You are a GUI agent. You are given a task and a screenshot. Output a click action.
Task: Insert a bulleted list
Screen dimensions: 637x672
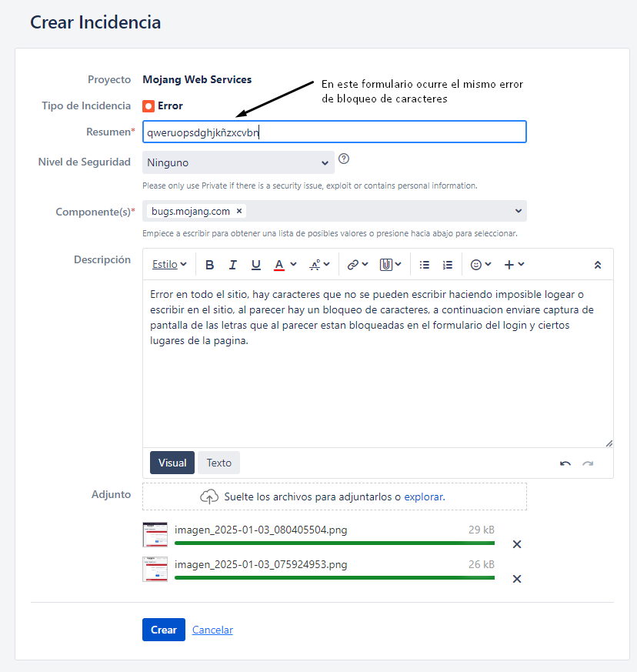click(x=424, y=265)
